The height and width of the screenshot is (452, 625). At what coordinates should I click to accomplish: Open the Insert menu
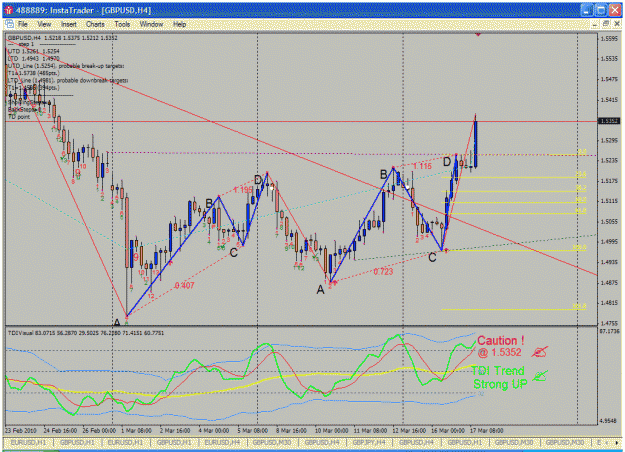pyautogui.click(x=69, y=24)
